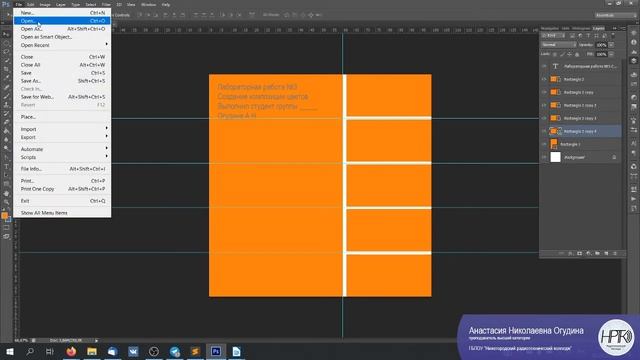The width and height of the screenshot is (640, 360).
Task: Select the Hand tool
Action: [6, 193]
